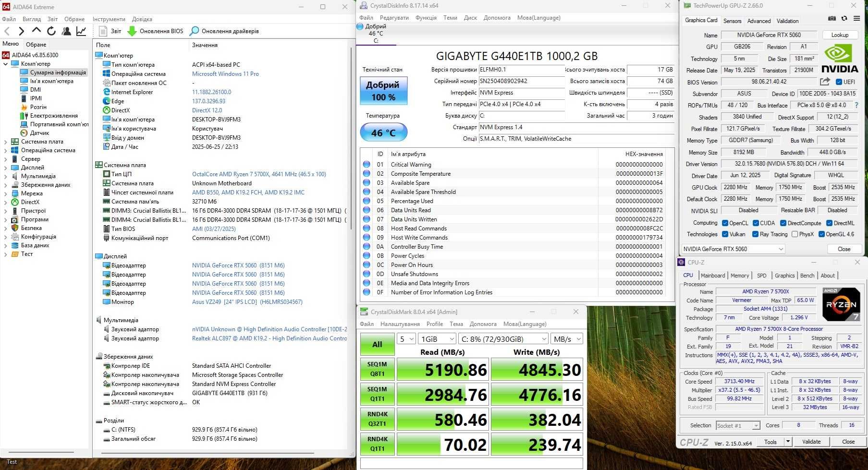
Task: Collapse the Комп'ютер node in AIDA64 tree
Action: click(x=5, y=64)
